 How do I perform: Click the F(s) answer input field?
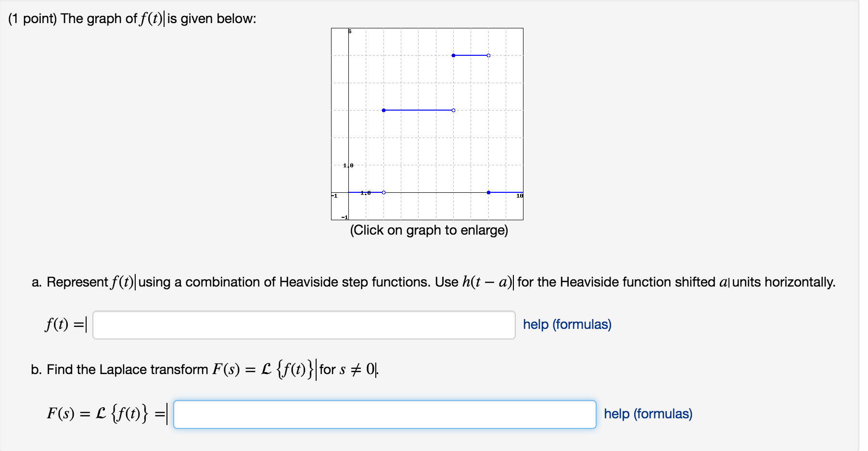click(385, 414)
